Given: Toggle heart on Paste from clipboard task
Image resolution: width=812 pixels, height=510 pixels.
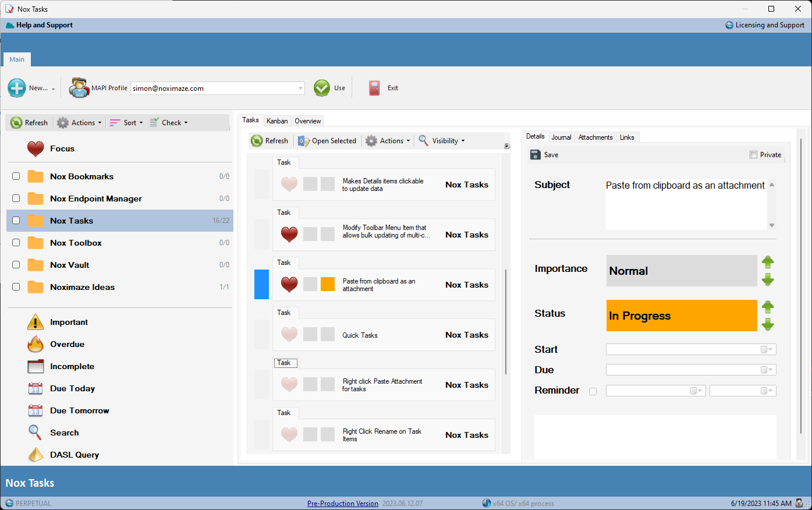Looking at the screenshot, I should (x=289, y=285).
